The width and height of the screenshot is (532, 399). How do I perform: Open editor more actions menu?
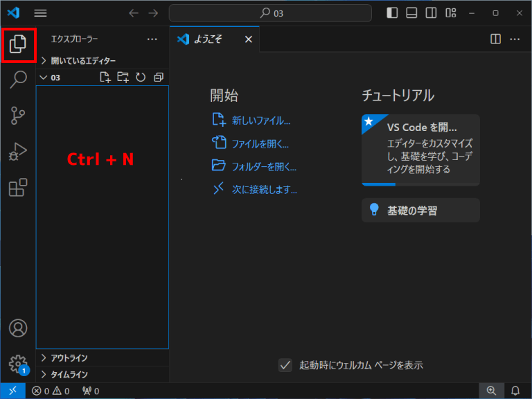[x=515, y=39]
